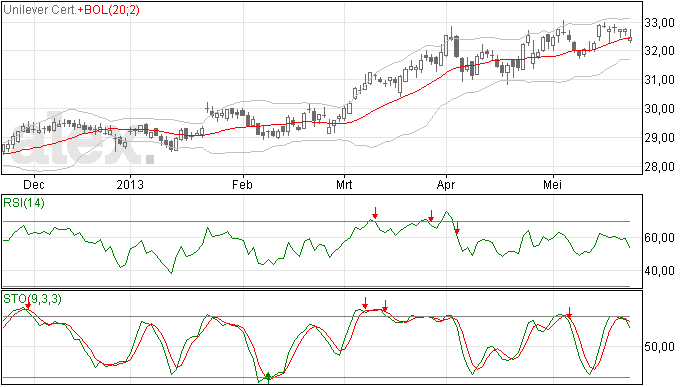Select the 33,00 price axis label
Image resolution: width=690 pixels, height=387 pixels.
(x=659, y=23)
